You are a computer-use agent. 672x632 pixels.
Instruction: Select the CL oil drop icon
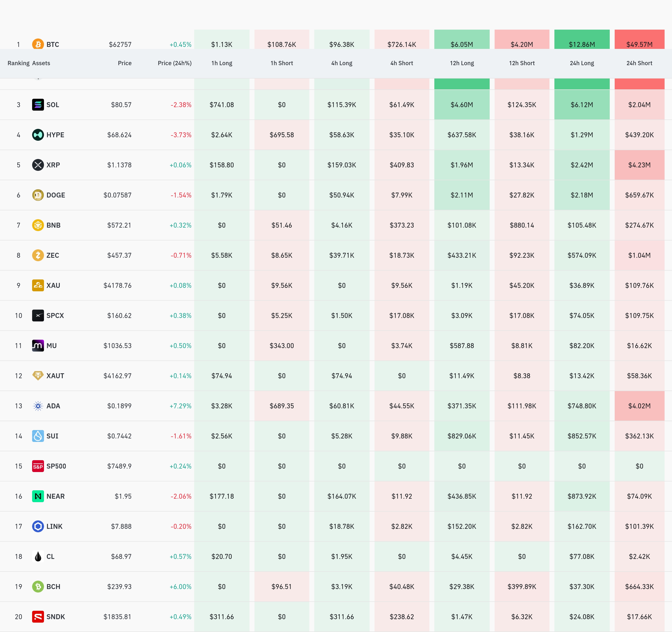click(38, 556)
